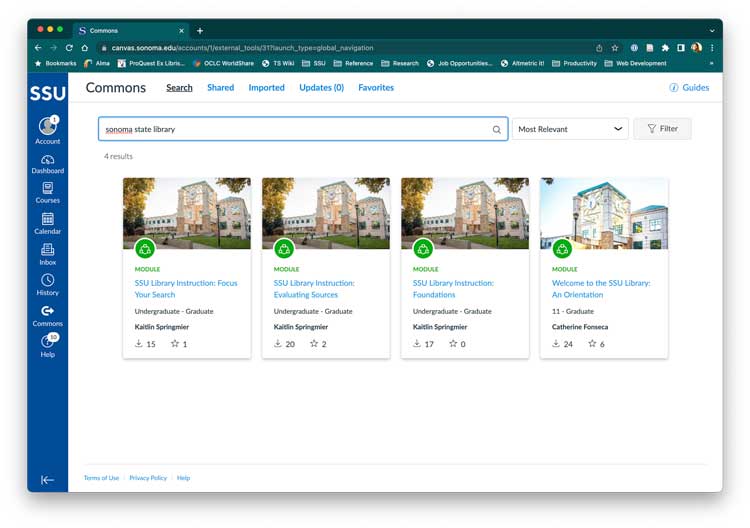Open the browser extensions puzzle icon
The height and width of the screenshot is (528, 750).
point(665,48)
